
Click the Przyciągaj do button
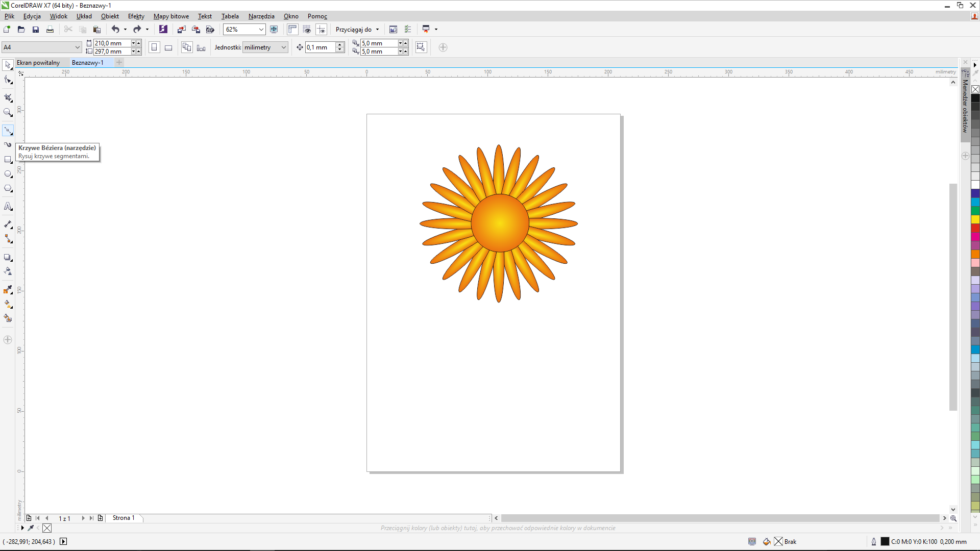click(354, 30)
